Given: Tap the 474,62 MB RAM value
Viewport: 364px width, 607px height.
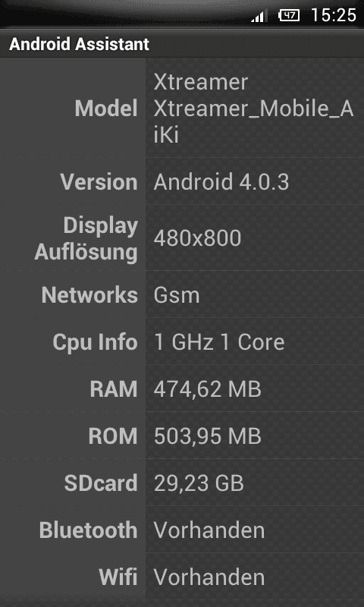Looking at the screenshot, I should pyautogui.click(x=207, y=389).
